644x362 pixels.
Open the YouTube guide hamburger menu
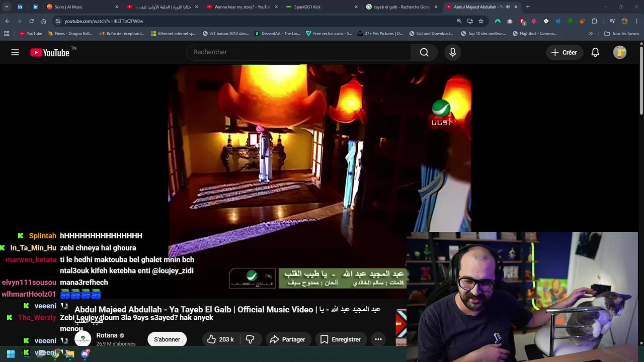[15, 52]
